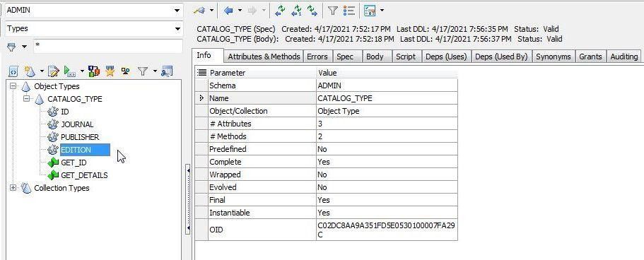Collapse the Object Types tree node
This screenshot has height=260, width=644.
(13, 86)
